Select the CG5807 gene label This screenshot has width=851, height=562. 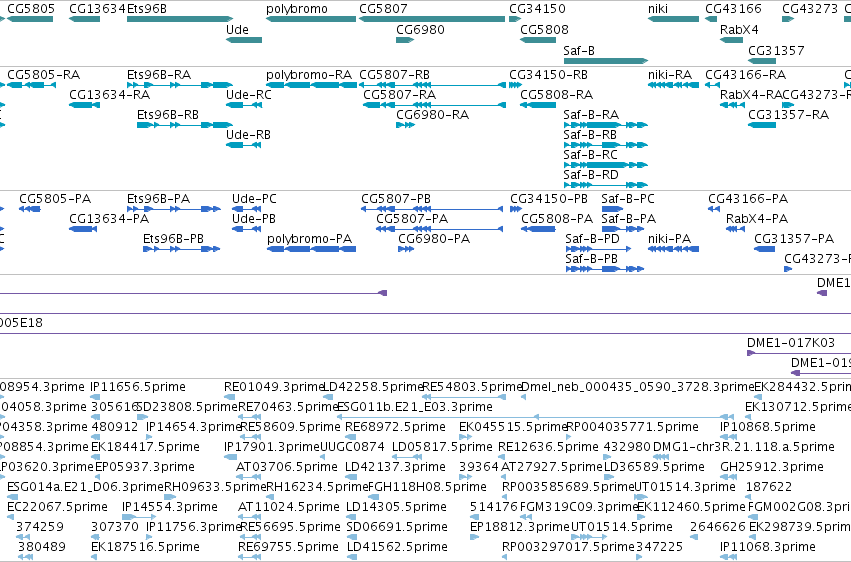click(x=383, y=9)
